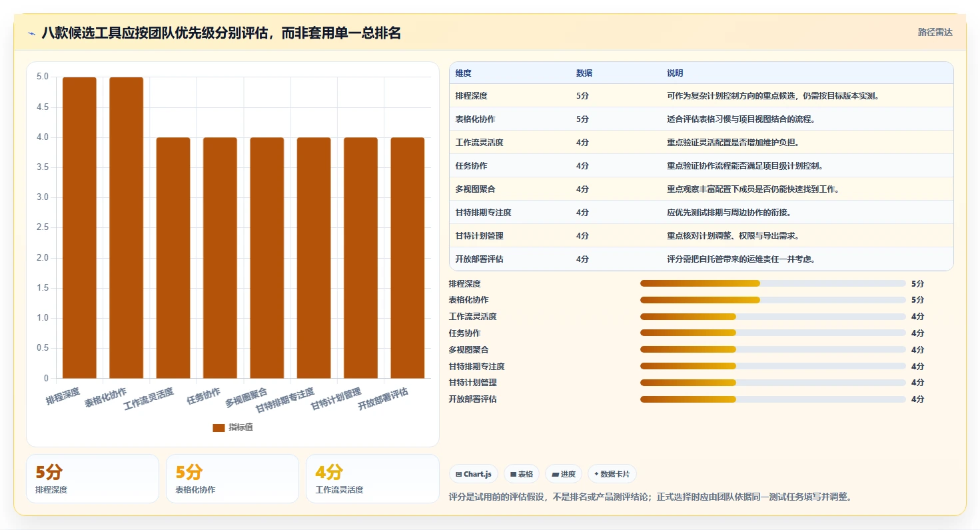Click the 开放部署评估 bar in the chart

tap(408, 258)
